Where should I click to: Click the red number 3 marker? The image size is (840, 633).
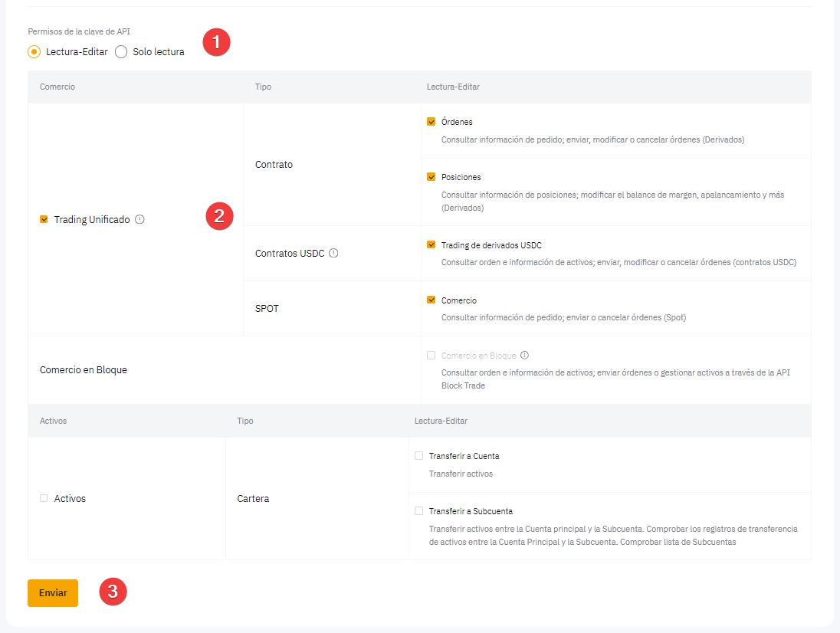pyautogui.click(x=113, y=592)
